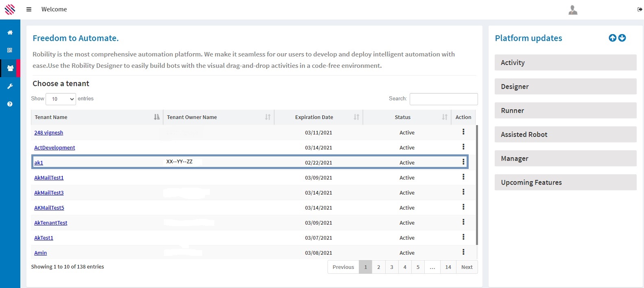Screen dimensions: 644x288
Task: Expand the Designer updates section
Action: pos(565,87)
